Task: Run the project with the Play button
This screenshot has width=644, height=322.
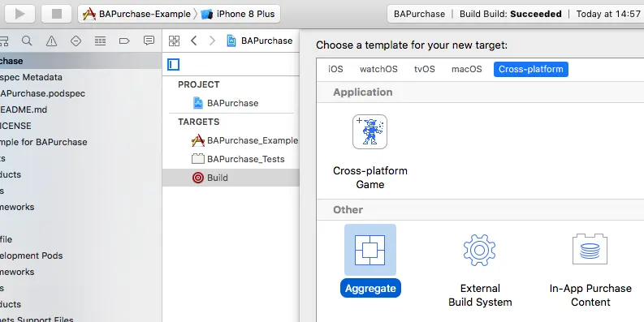Action: [19, 14]
